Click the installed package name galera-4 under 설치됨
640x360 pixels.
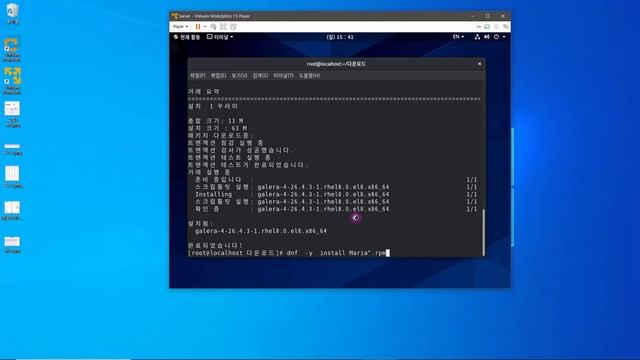tap(261, 231)
